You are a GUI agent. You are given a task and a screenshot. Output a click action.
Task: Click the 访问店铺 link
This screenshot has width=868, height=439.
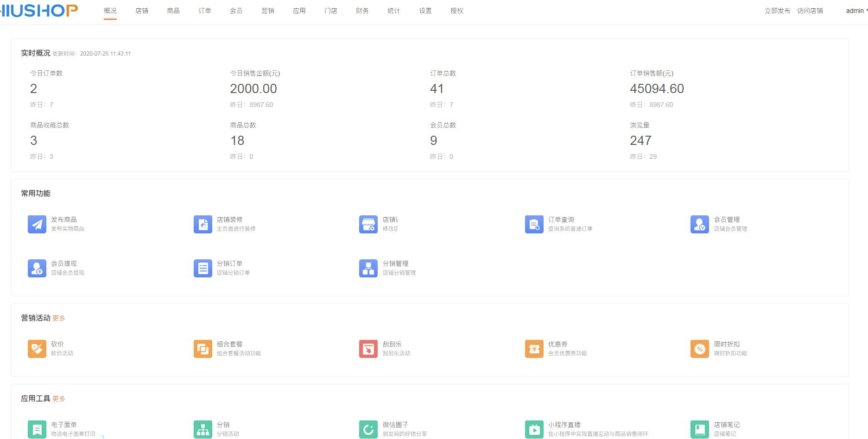tap(810, 11)
